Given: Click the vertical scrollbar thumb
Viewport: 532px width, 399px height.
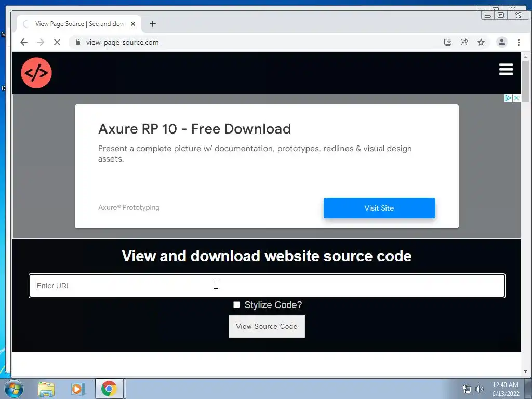Looking at the screenshot, I should 525,81.
